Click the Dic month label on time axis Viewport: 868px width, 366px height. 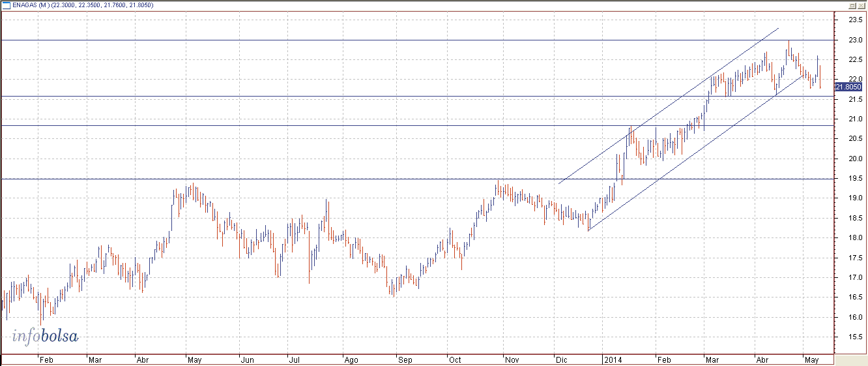point(561,360)
